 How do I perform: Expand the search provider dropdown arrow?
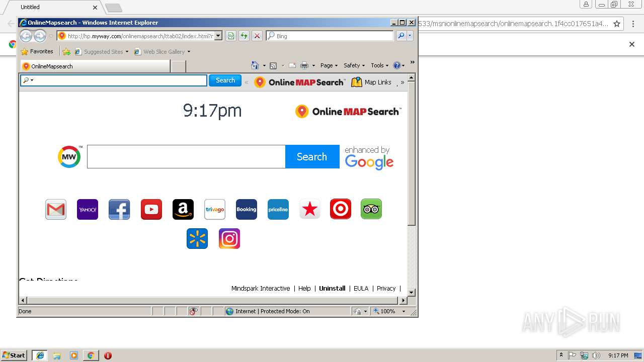point(410,36)
